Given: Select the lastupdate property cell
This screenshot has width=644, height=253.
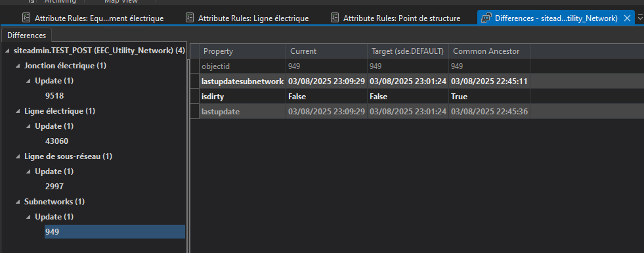Looking at the screenshot, I should (x=242, y=111).
